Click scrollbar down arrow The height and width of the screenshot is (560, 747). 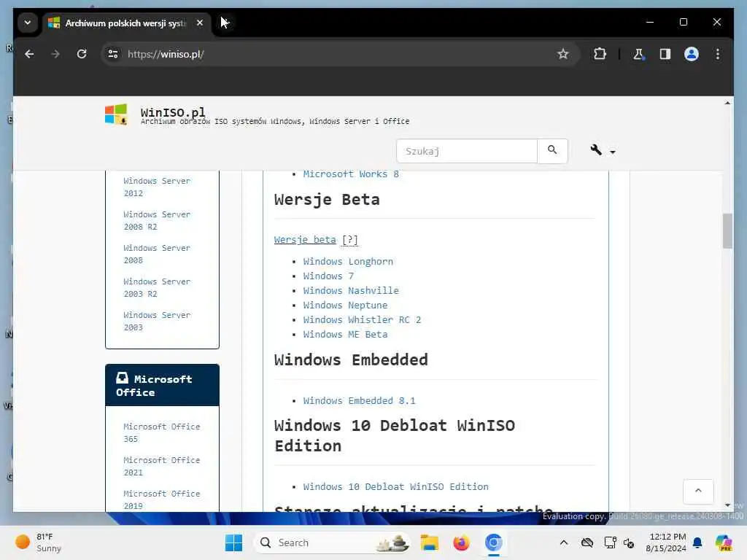(727, 505)
